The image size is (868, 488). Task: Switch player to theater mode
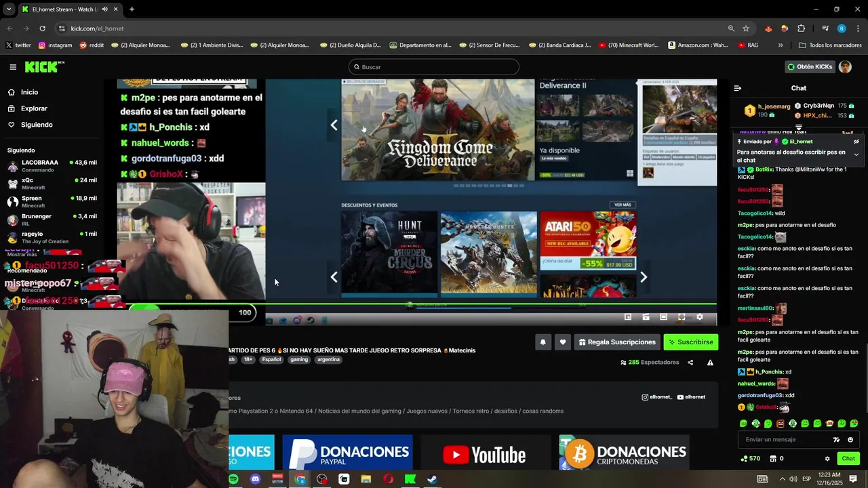(663, 317)
